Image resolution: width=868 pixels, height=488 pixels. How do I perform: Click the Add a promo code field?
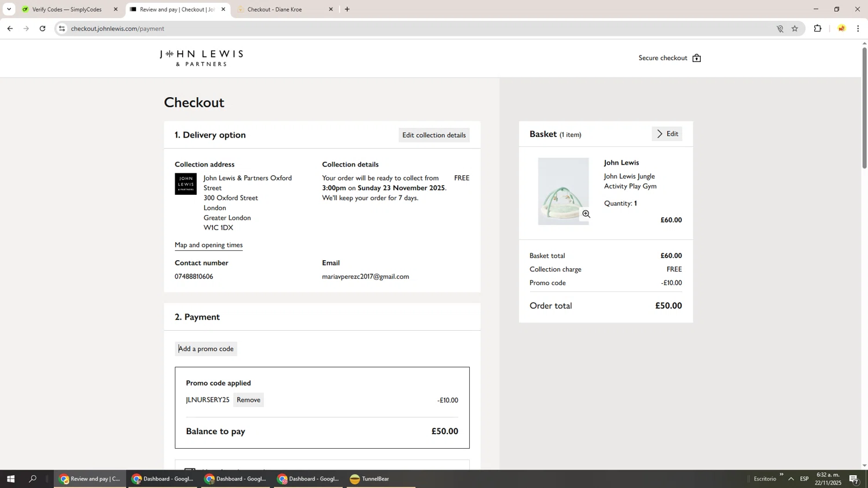[206, 349]
